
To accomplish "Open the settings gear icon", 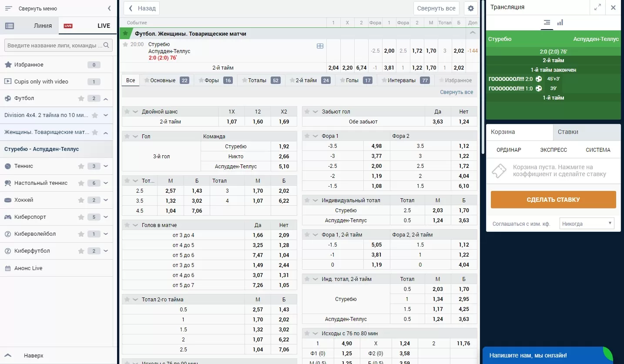I will 470,8.
